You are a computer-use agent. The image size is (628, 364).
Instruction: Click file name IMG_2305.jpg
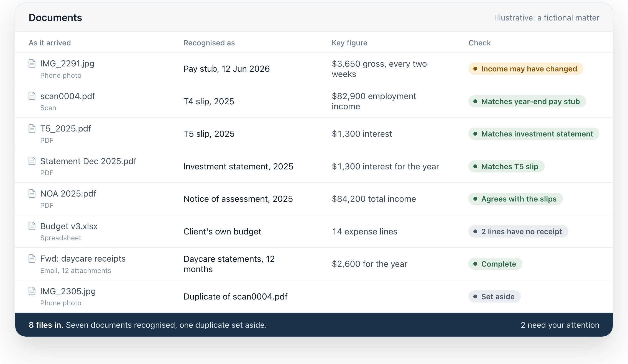pos(68,291)
